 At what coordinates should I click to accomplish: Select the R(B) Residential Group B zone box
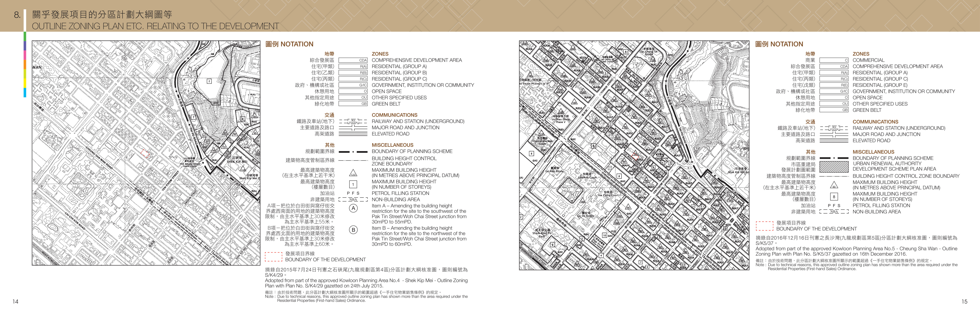(x=353, y=73)
